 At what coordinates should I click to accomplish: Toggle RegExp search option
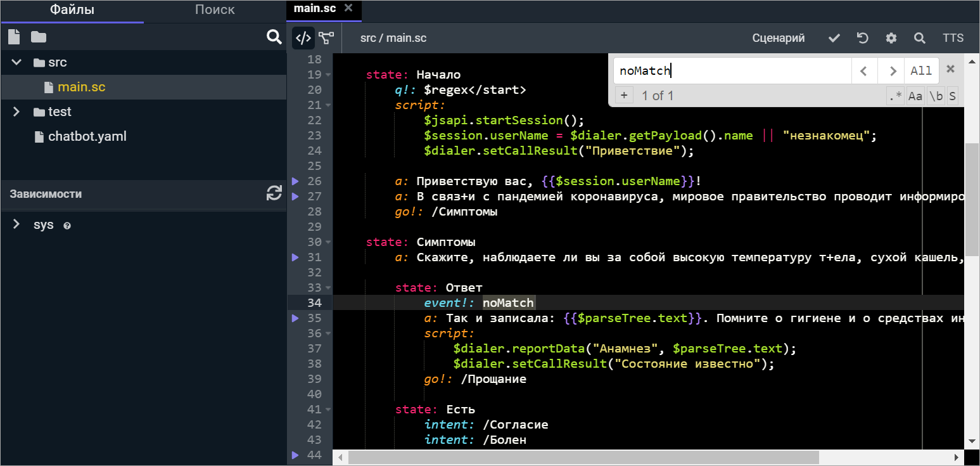(894, 96)
